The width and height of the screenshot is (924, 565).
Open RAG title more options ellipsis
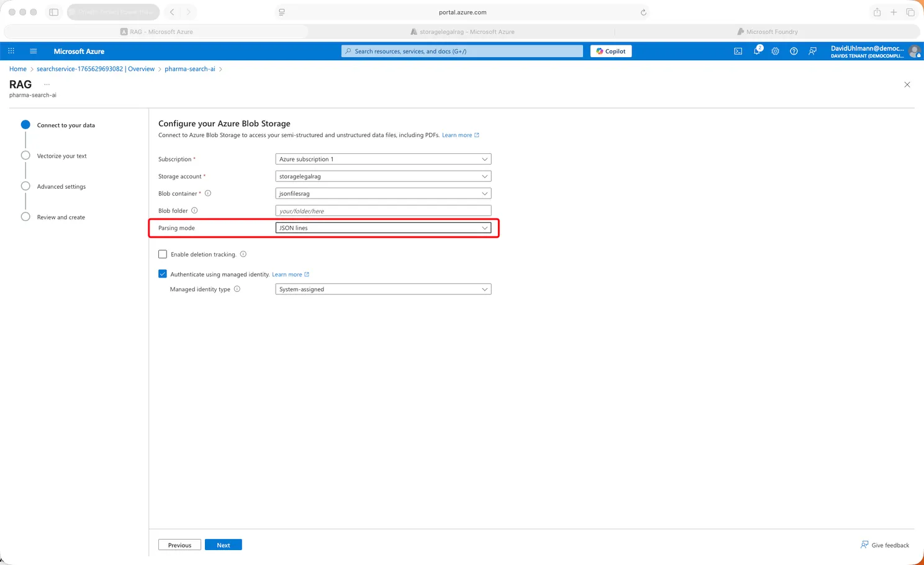coord(47,84)
